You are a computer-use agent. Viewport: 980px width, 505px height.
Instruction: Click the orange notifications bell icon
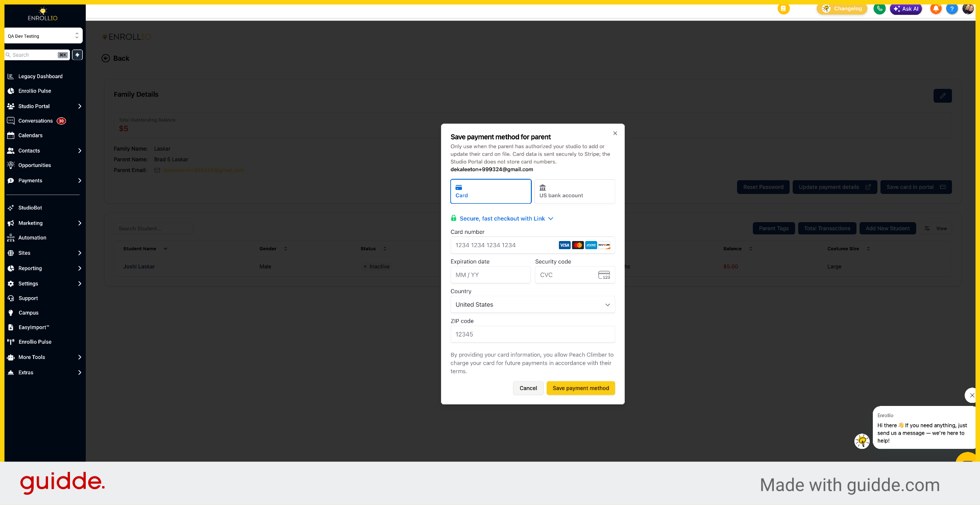[936, 9]
